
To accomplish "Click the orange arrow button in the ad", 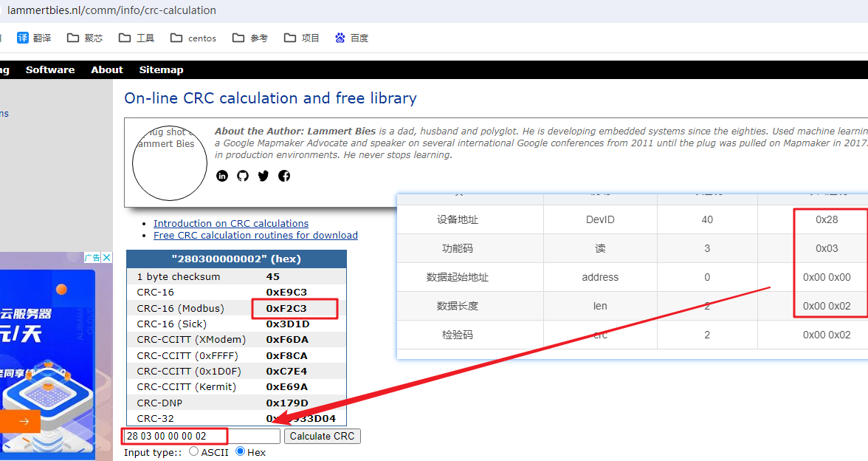I will click(x=21, y=421).
